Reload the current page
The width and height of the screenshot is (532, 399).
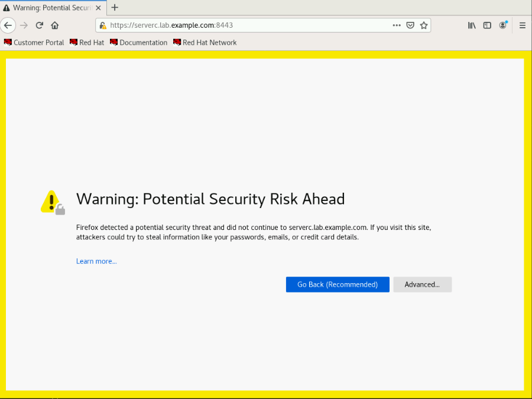[40, 25]
